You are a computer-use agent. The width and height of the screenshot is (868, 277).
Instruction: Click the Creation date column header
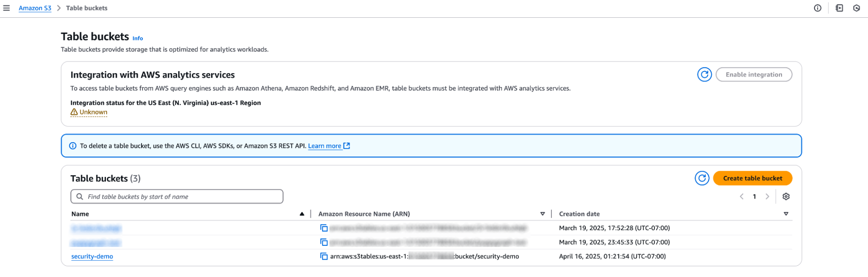tap(579, 214)
